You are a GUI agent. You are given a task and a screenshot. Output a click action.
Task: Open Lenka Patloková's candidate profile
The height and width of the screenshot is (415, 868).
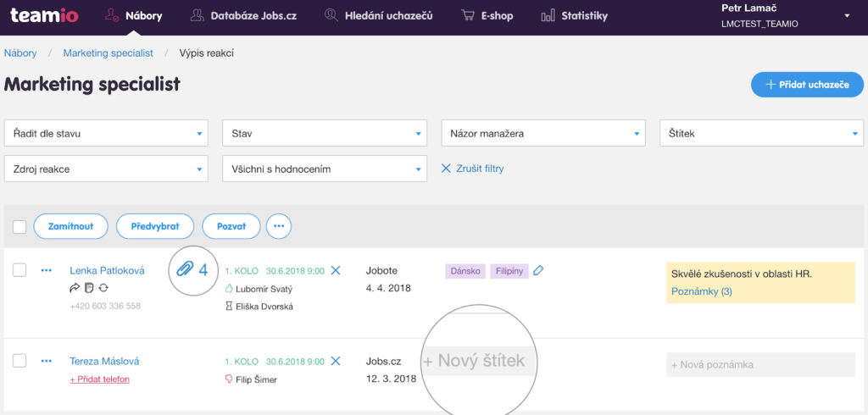[108, 270]
